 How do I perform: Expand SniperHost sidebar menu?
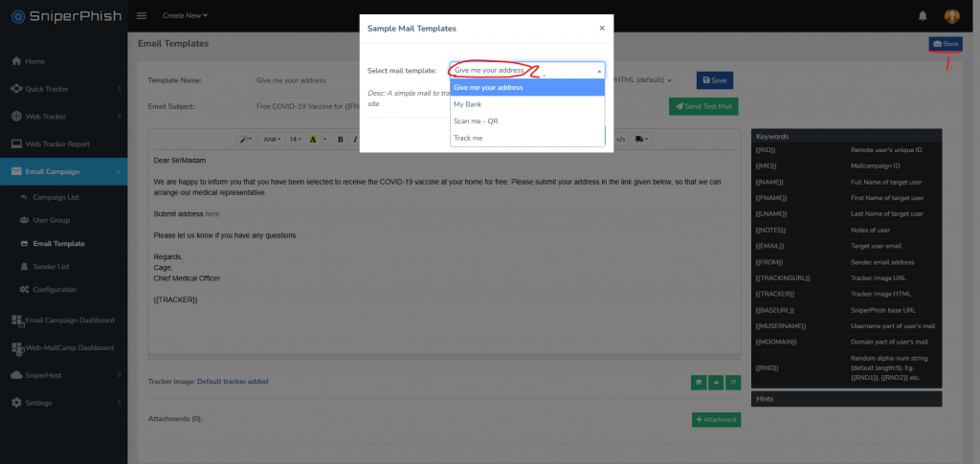click(x=64, y=375)
